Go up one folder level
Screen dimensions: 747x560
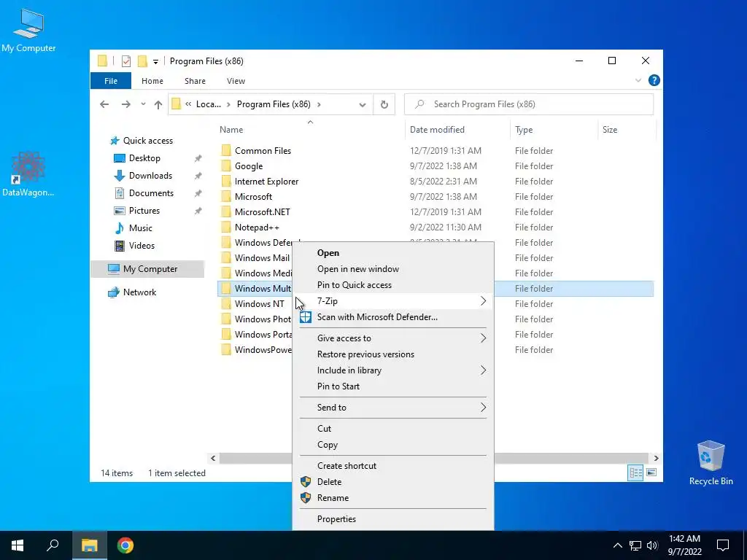click(158, 104)
